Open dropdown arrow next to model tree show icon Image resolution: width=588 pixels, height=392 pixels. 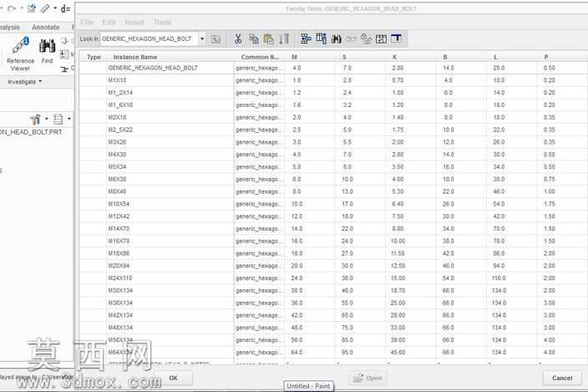tap(69, 119)
